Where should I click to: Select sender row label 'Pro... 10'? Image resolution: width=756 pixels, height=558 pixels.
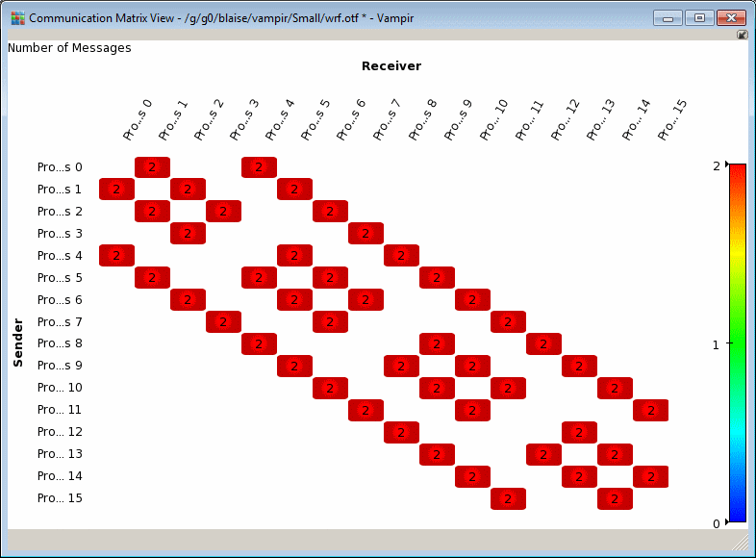click(x=60, y=388)
